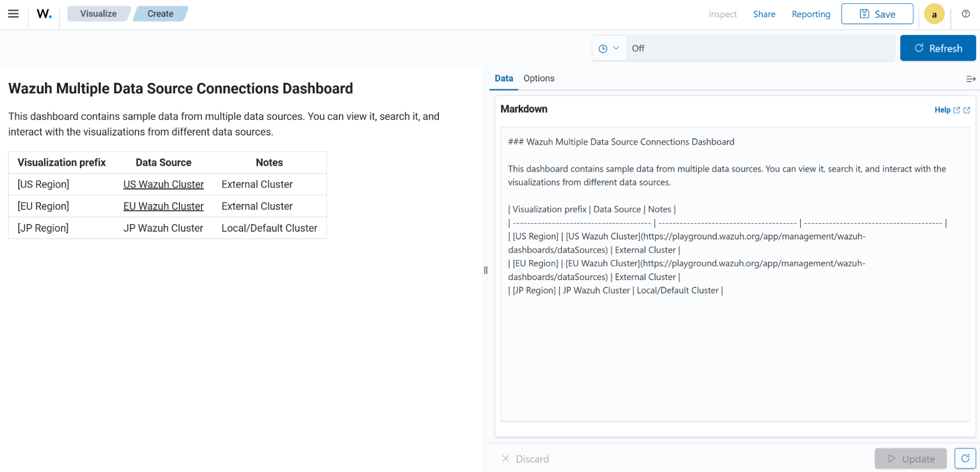Screen dimensions: 980x472
Task: Click the Save disk icon
Action: pyautogui.click(x=864, y=14)
